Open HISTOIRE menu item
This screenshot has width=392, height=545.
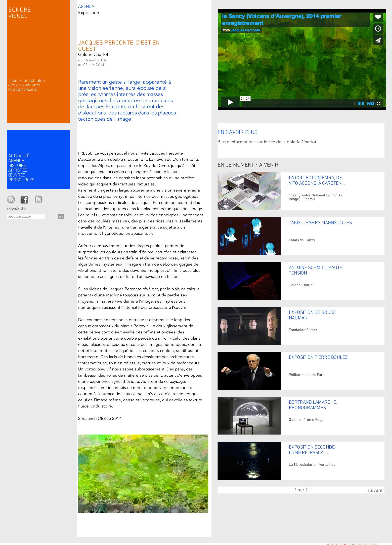(17, 165)
